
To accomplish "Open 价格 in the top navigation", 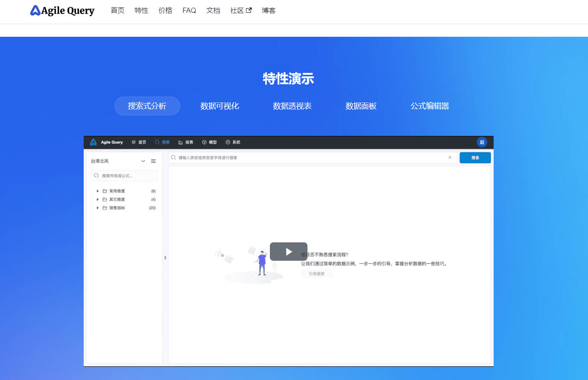I will pyautogui.click(x=165, y=11).
